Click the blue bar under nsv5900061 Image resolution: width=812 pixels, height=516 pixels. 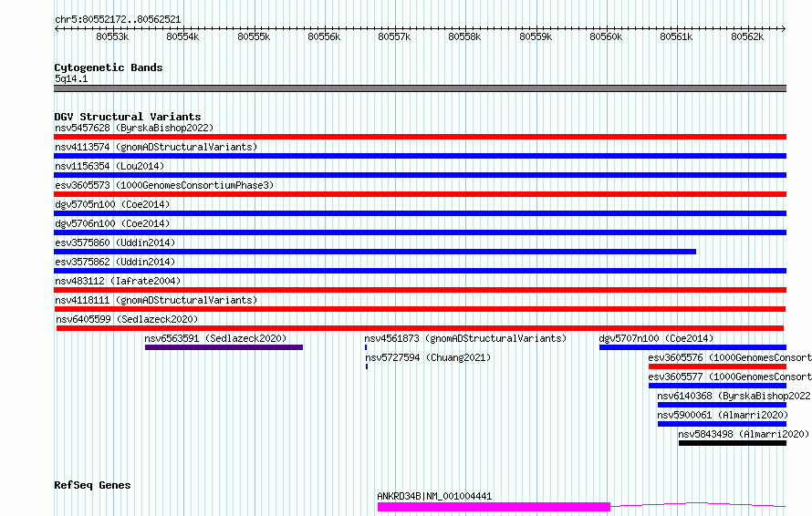[x=722, y=424]
